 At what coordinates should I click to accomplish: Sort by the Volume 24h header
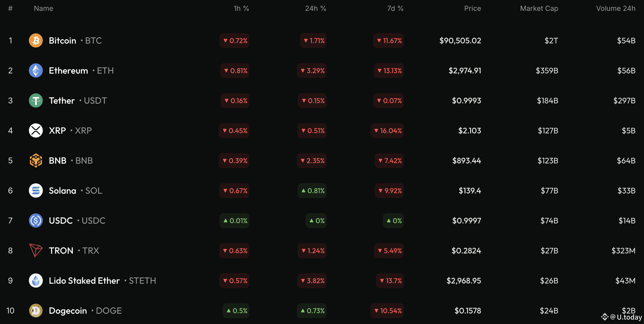tap(616, 9)
